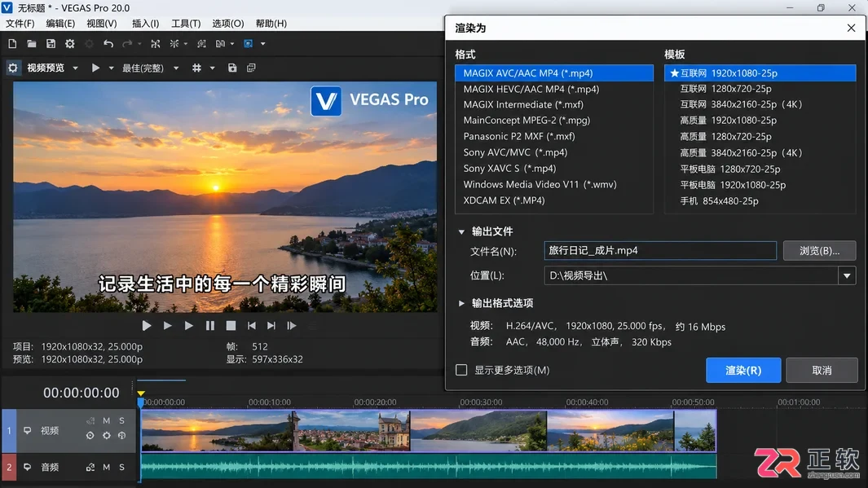Click the blue highlighted icon in the main toolbar
This screenshot has width=868, height=488.
pyautogui.click(x=249, y=44)
